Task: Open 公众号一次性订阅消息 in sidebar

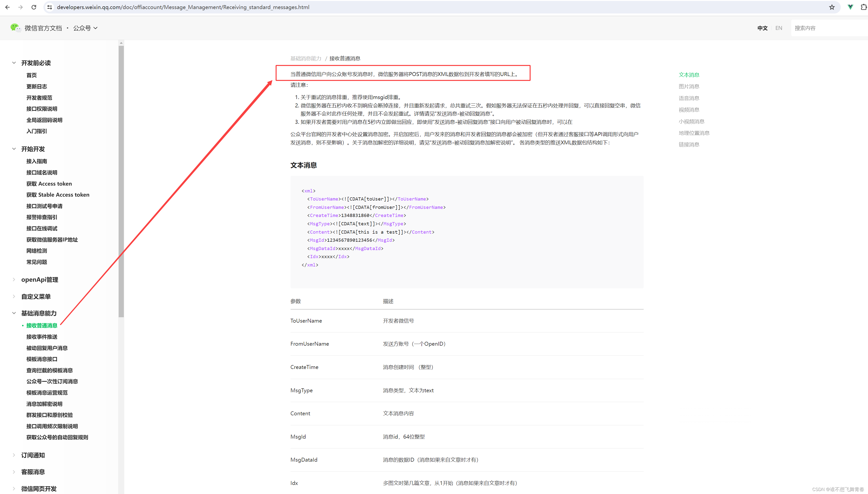Action: point(52,381)
